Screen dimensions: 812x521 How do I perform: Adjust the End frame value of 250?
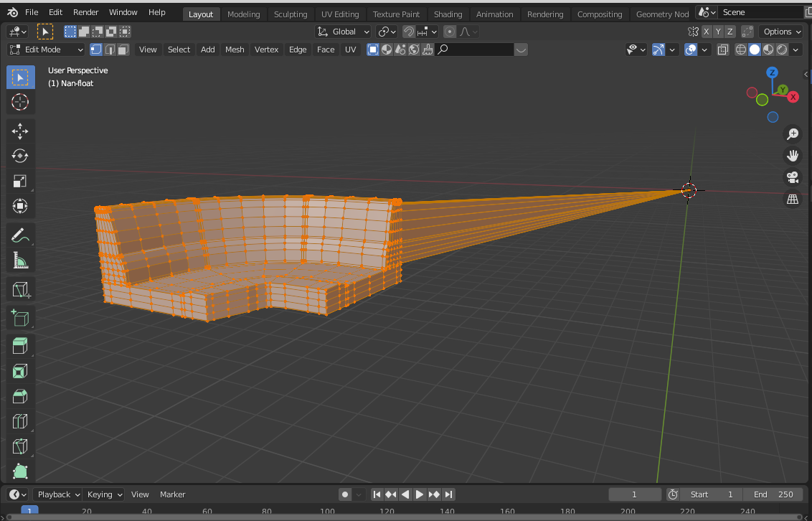click(x=773, y=494)
